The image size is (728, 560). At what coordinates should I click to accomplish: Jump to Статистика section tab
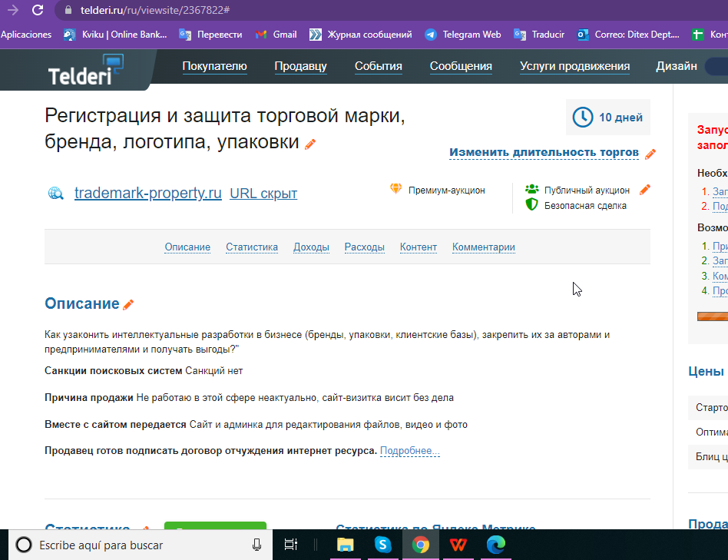[252, 247]
